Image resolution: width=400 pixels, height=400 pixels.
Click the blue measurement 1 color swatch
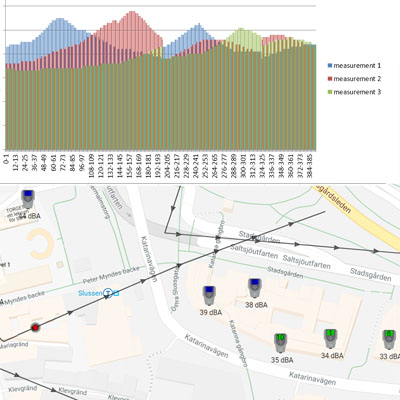tap(330, 66)
